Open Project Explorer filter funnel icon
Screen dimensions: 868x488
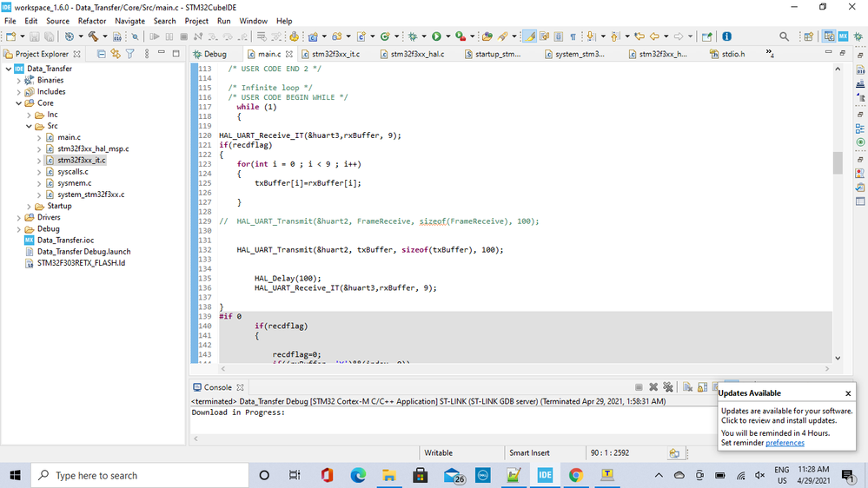click(x=130, y=54)
